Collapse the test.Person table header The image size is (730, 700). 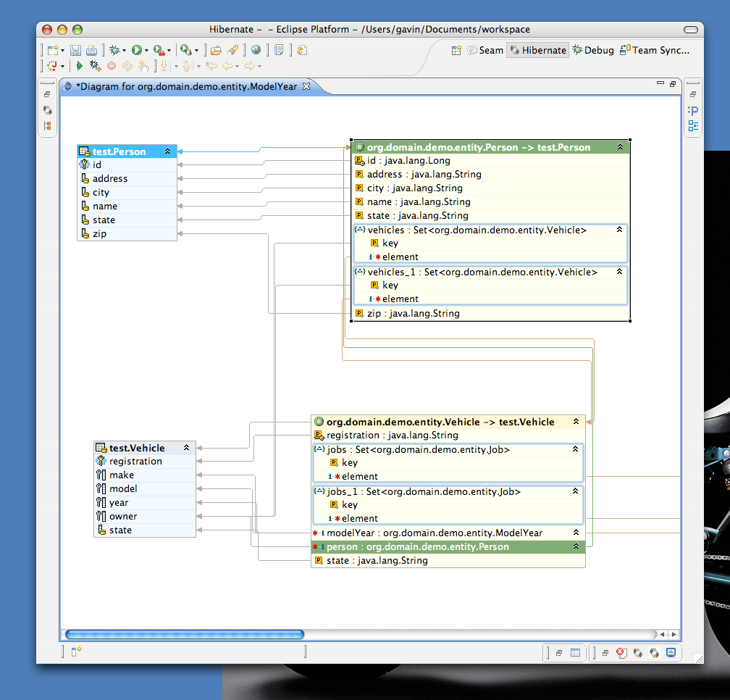click(168, 151)
